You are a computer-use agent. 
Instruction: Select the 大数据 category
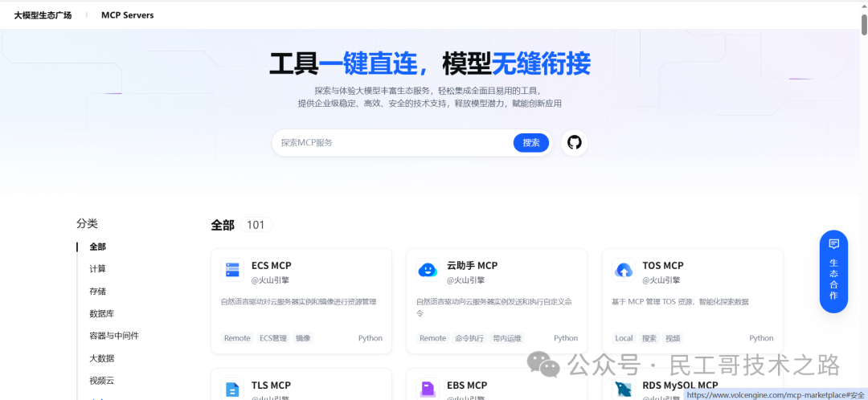(102, 358)
